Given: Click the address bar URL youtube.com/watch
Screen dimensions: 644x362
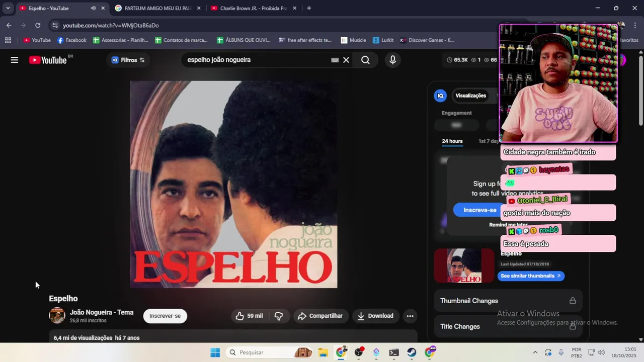Looking at the screenshot, I should click(111, 25).
